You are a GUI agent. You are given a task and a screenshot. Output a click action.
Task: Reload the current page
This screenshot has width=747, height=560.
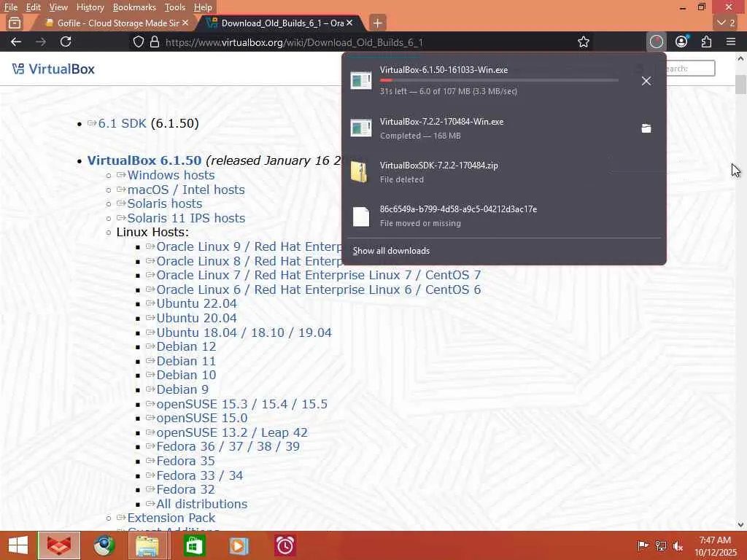coord(66,42)
